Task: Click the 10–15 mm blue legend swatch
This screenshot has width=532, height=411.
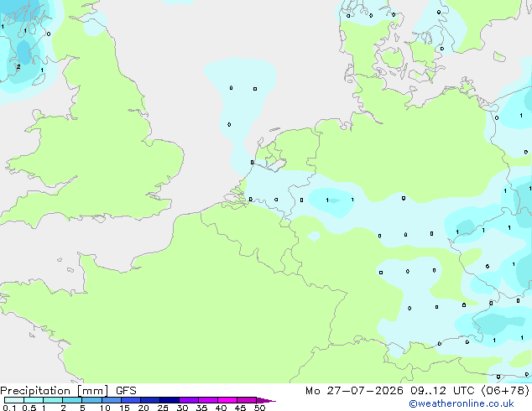Action: click(111, 400)
